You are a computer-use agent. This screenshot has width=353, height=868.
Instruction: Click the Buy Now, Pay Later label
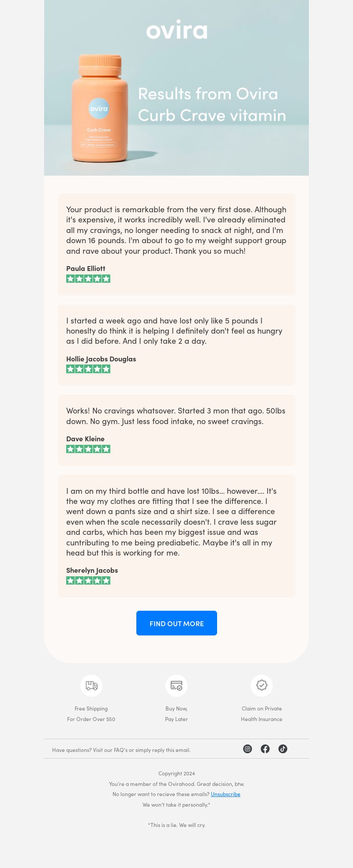176,714
